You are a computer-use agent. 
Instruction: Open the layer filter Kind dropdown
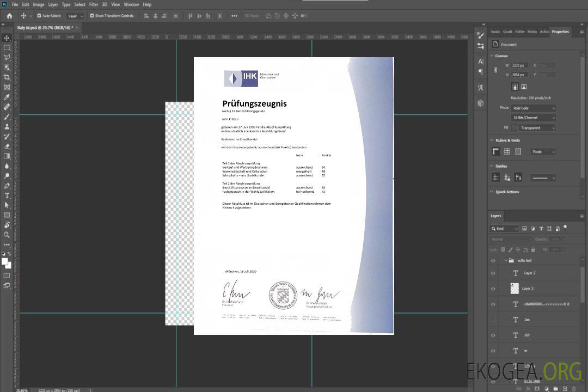[504, 229]
